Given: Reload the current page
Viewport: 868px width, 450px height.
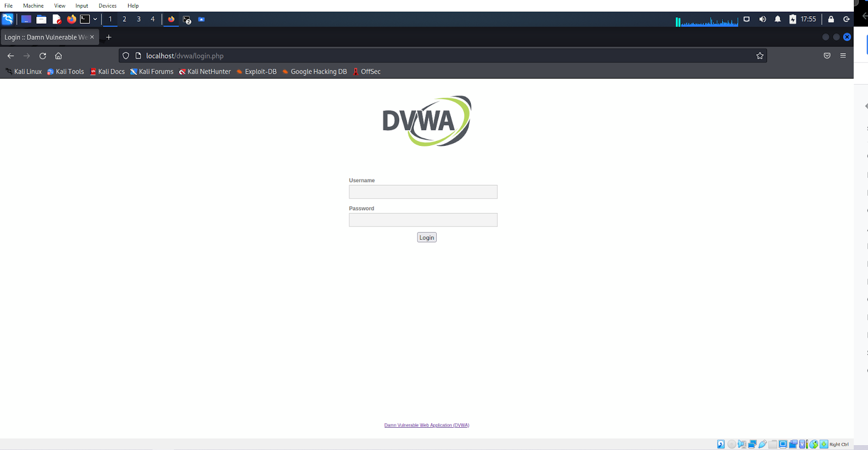Looking at the screenshot, I should (x=43, y=56).
